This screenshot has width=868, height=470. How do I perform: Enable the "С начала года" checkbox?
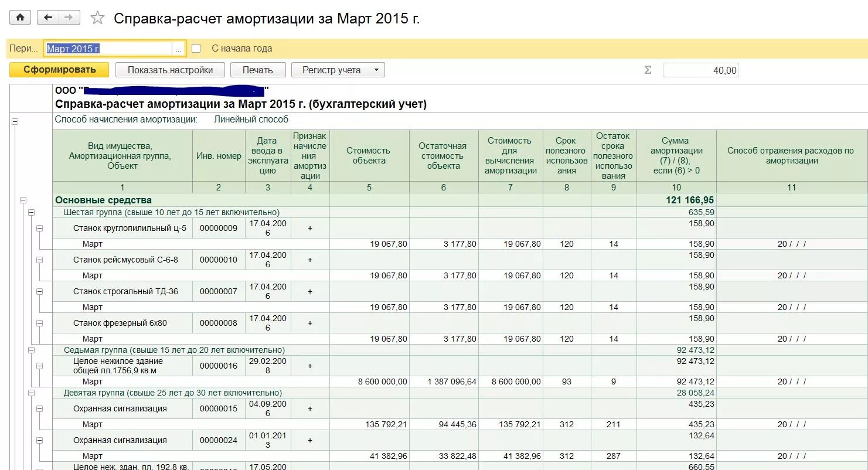pyautogui.click(x=198, y=48)
